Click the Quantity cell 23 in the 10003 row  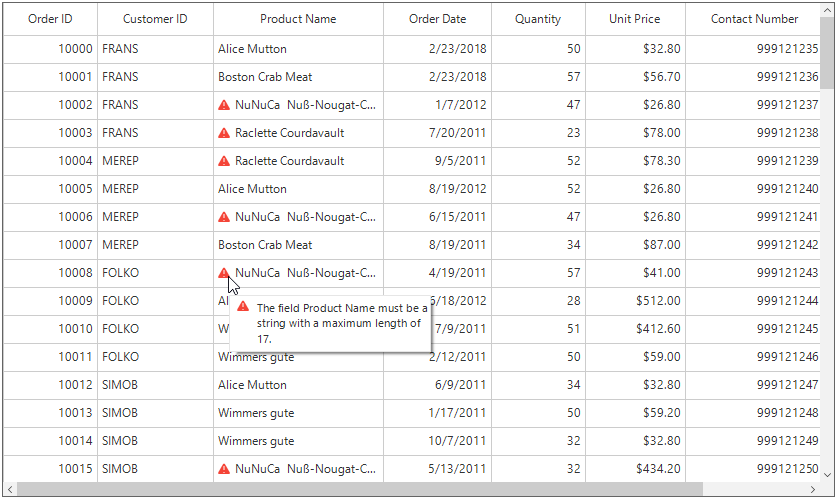538,133
